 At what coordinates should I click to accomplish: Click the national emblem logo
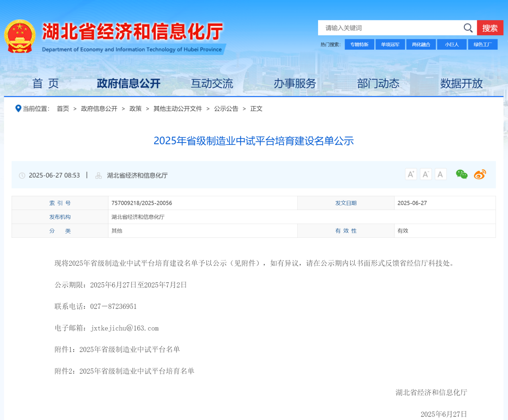coord(20,36)
